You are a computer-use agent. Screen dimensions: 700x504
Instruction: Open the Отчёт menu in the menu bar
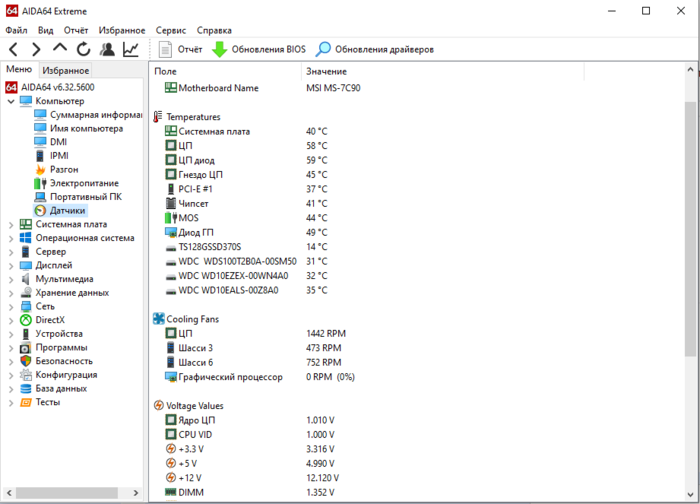(x=76, y=30)
